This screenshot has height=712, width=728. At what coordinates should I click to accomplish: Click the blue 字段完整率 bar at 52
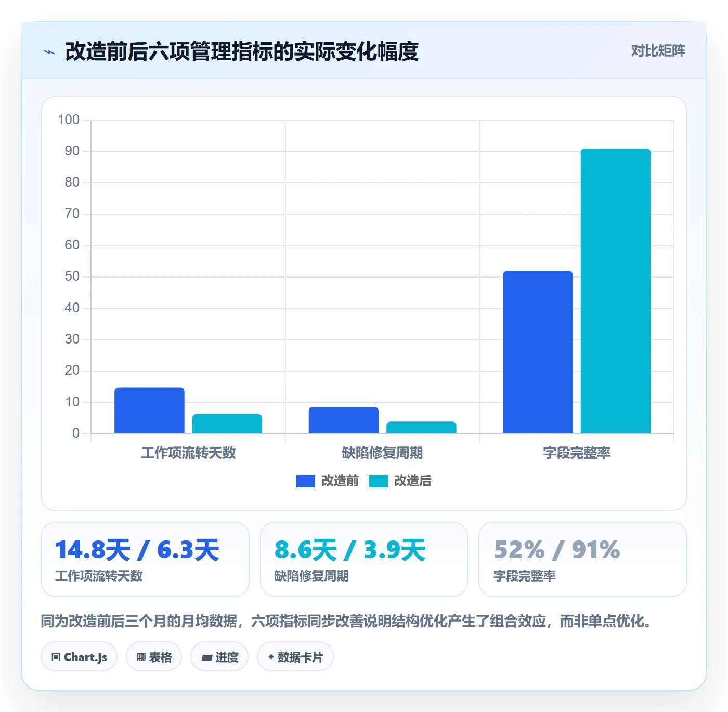tap(538, 352)
